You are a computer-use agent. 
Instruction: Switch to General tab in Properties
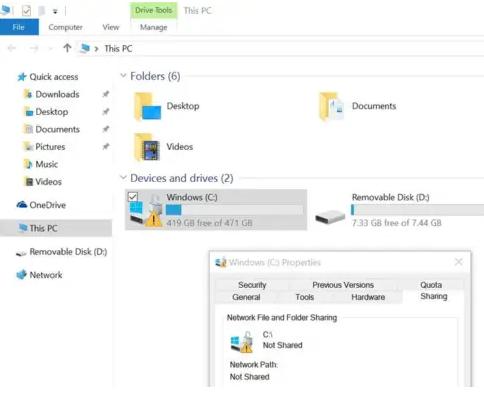[246, 297]
